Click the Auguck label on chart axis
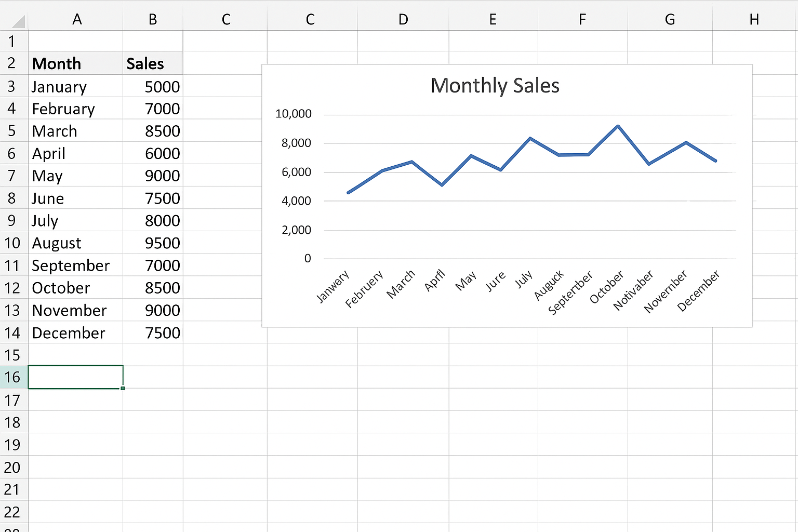This screenshot has width=798, height=532. point(549,285)
